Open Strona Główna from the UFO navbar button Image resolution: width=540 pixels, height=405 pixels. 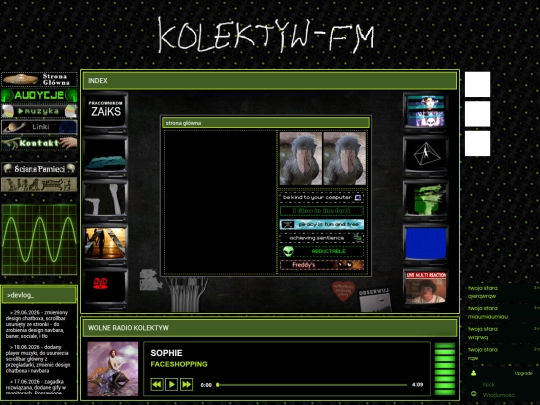click(39, 79)
